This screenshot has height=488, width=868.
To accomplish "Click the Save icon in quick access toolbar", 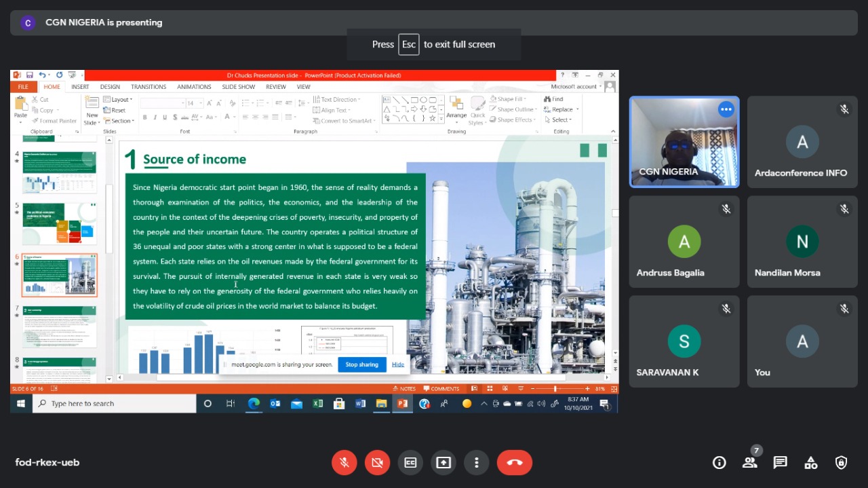I will (x=30, y=75).
